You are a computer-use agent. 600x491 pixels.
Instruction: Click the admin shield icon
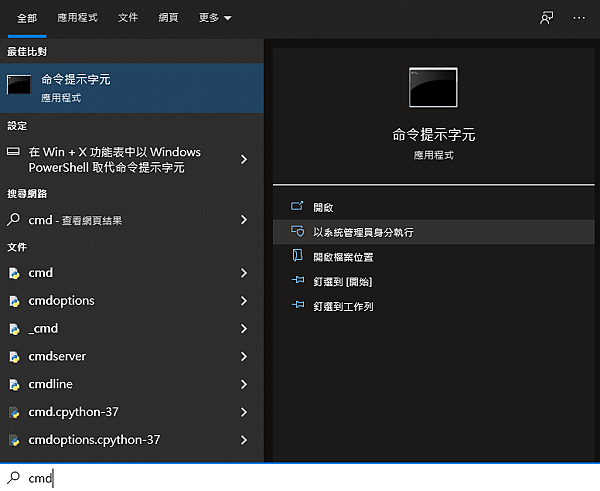[297, 231]
